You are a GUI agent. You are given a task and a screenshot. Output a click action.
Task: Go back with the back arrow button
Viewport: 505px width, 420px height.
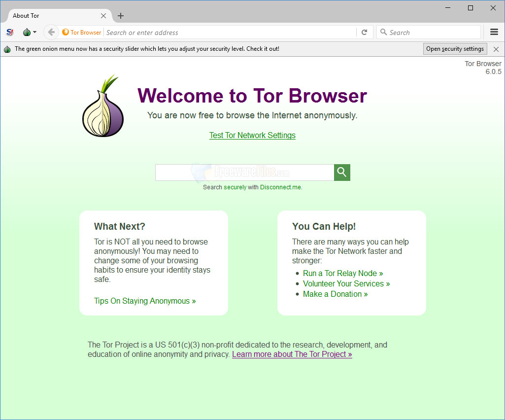coord(51,32)
